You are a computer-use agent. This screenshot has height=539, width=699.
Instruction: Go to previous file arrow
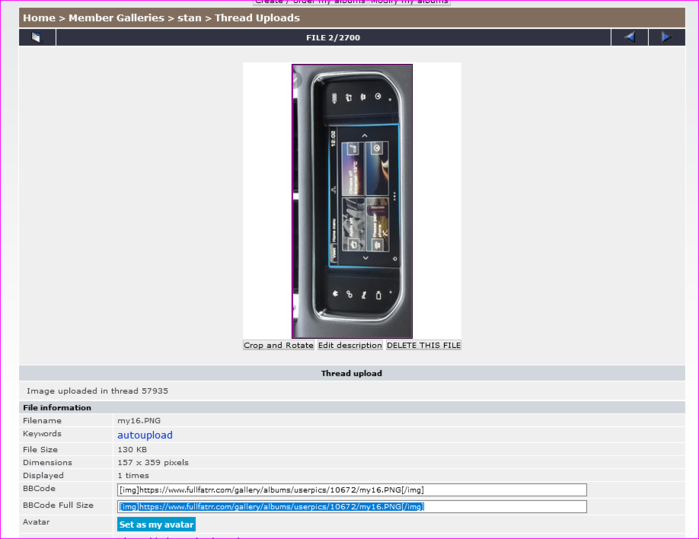tap(629, 37)
